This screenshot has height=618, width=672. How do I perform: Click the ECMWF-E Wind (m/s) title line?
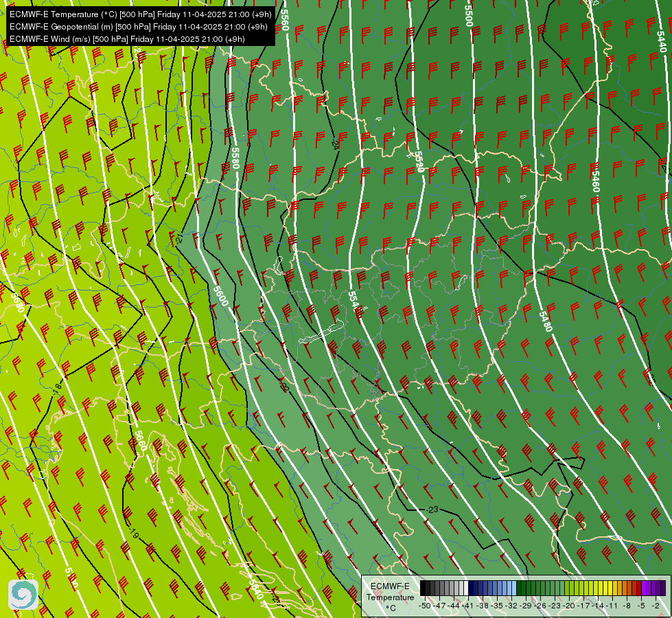tap(127, 39)
